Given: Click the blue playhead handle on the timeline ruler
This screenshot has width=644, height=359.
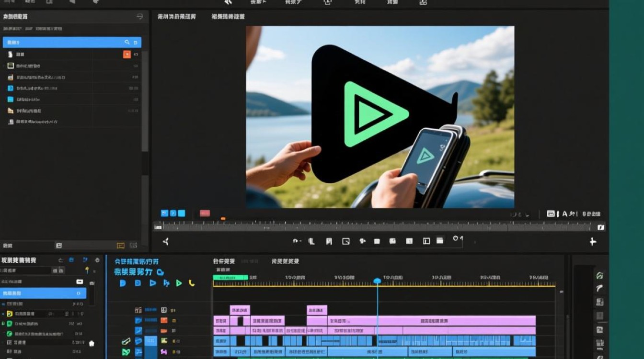Looking at the screenshot, I should 377,280.
